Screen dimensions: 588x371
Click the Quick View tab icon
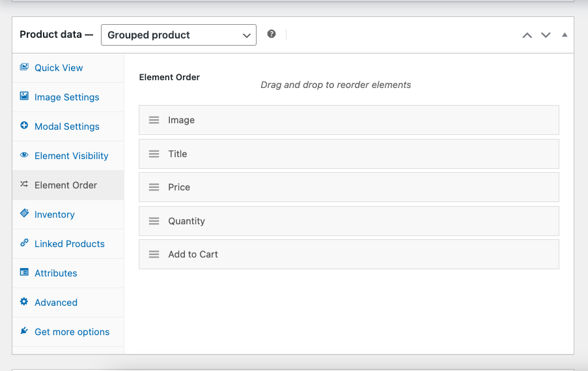pyautogui.click(x=24, y=67)
